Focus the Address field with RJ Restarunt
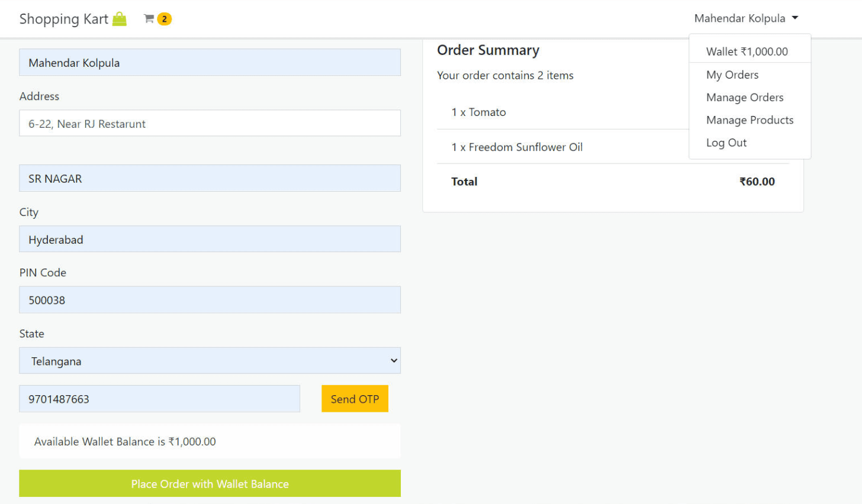 coord(210,123)
